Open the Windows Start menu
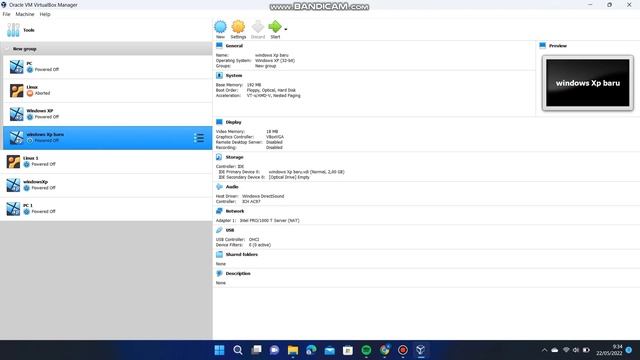The image size is (640, 360). pos(219,350)
